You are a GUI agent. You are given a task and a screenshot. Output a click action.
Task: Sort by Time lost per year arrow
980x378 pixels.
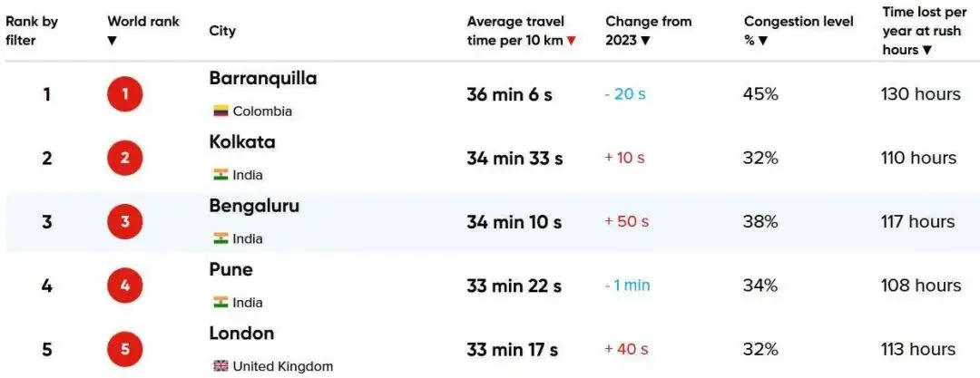click(926, 50)
